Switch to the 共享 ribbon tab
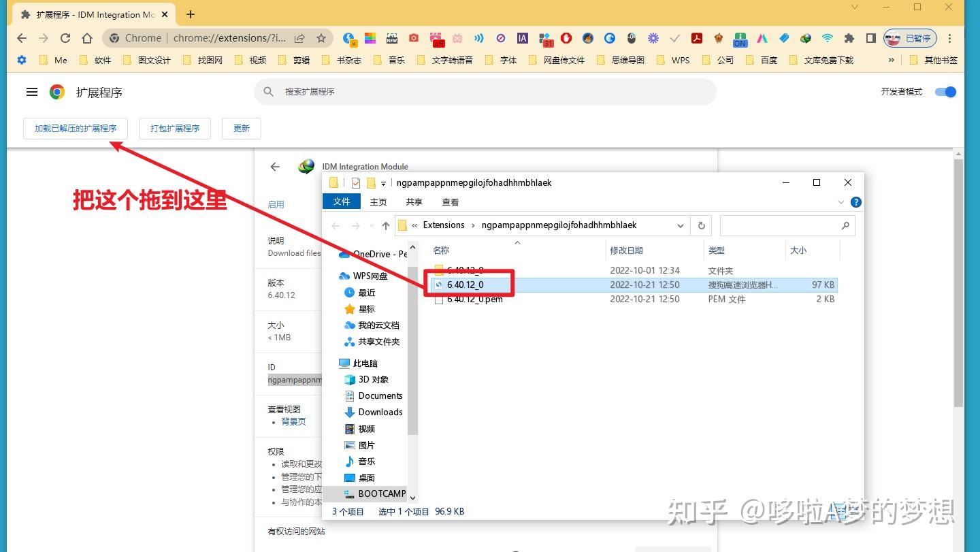 click(x=414, y=202)
